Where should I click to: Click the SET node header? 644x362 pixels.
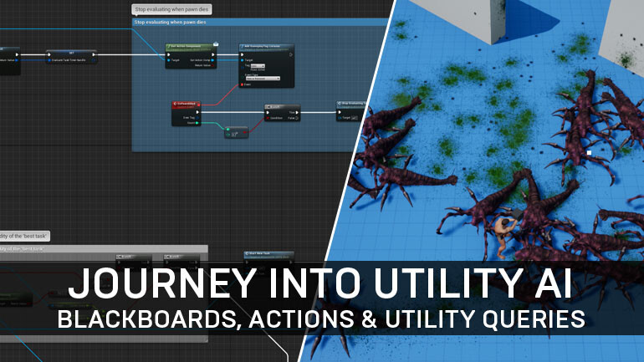coord(71,50)
